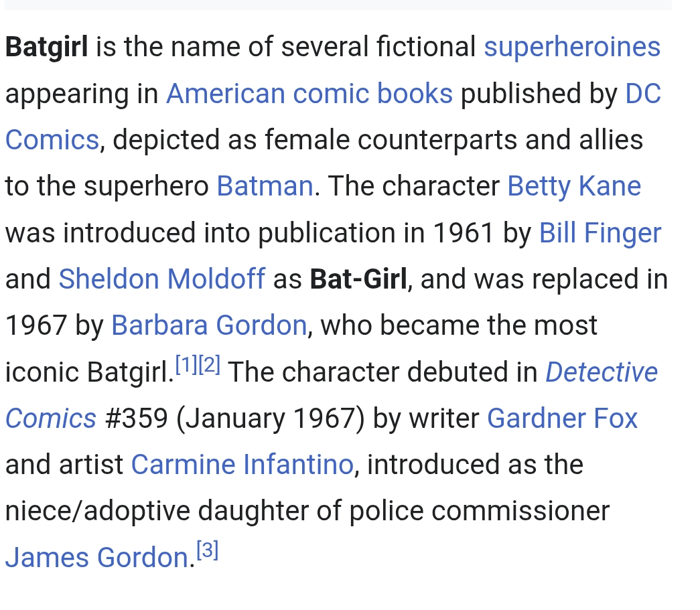Click the bold Batgirl title word
The height and width of the screenshot is (610, 700).
click(x=47, y=48)
